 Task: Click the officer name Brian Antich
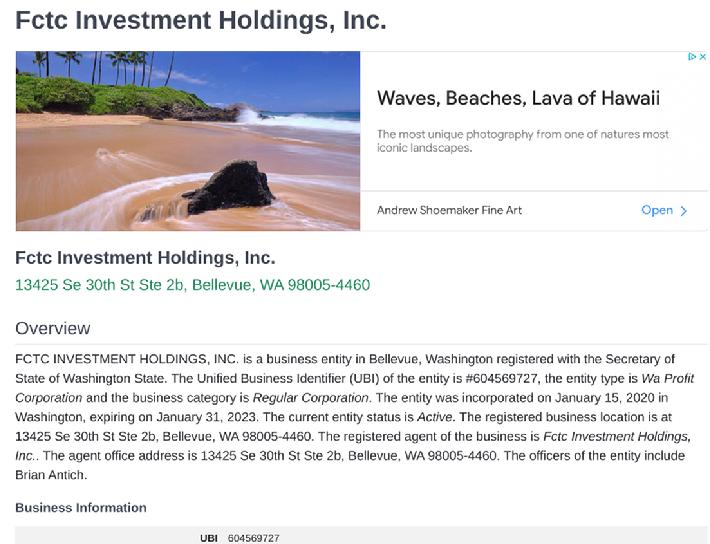click(50, 475)
